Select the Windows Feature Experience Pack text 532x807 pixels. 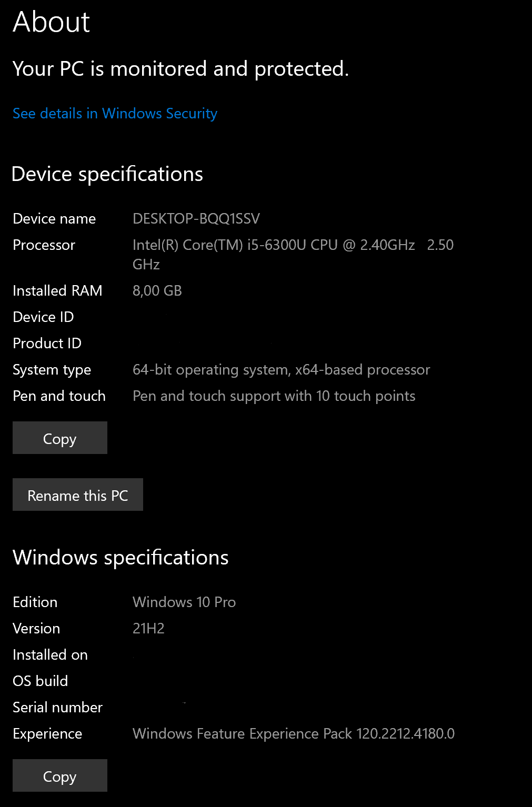(x=294, y=733)
